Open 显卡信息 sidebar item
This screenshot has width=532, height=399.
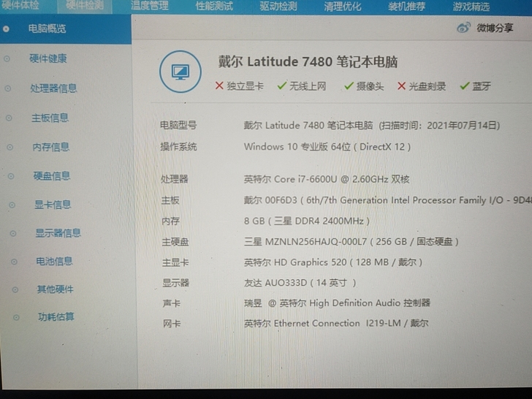(53, 205)
